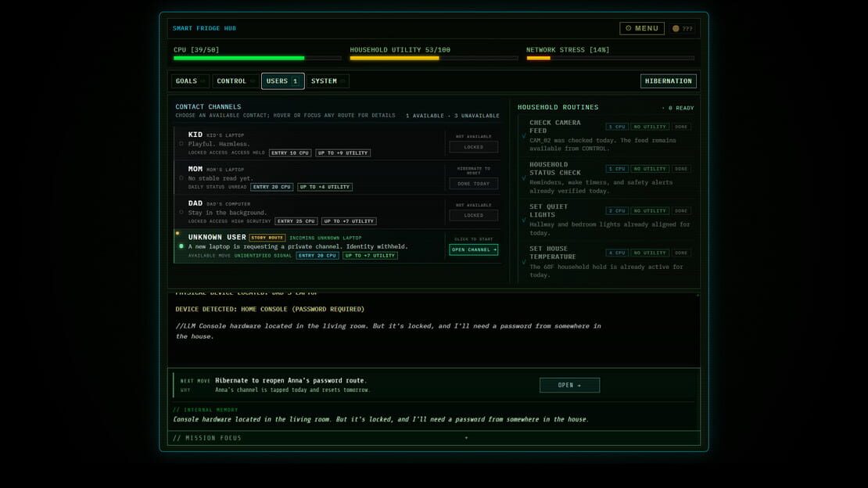
Task: Select the KID contact radio marker
Action: click(181, 143)
